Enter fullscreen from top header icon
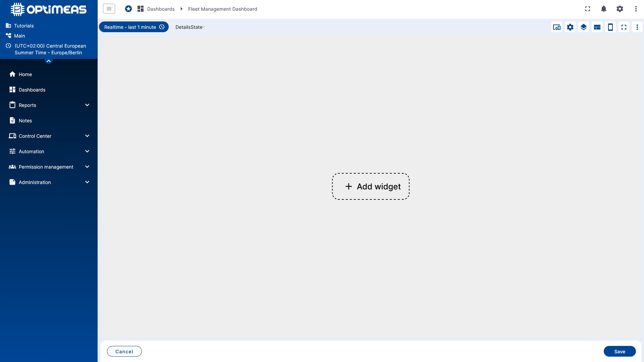 (588, 9)
